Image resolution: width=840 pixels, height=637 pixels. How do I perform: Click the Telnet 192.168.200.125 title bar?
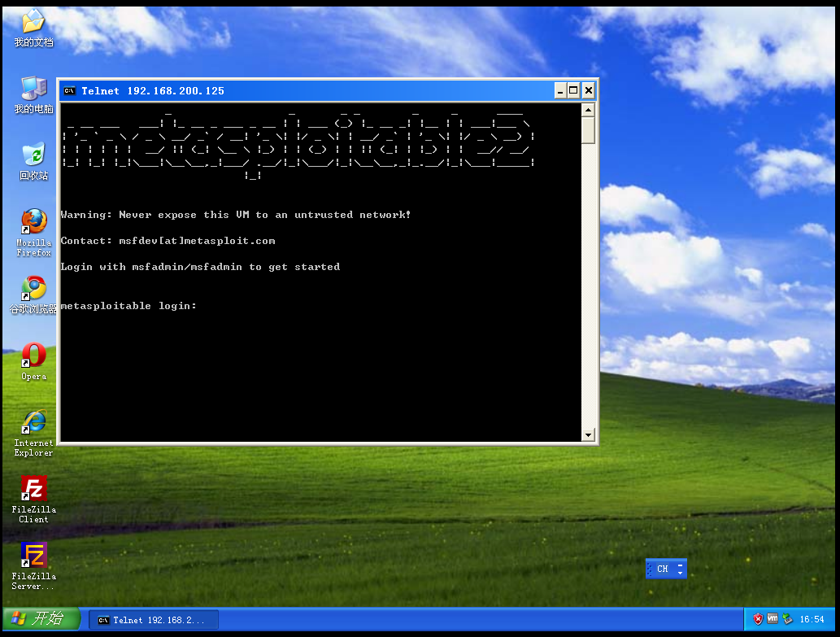click(x=308, y=90)
